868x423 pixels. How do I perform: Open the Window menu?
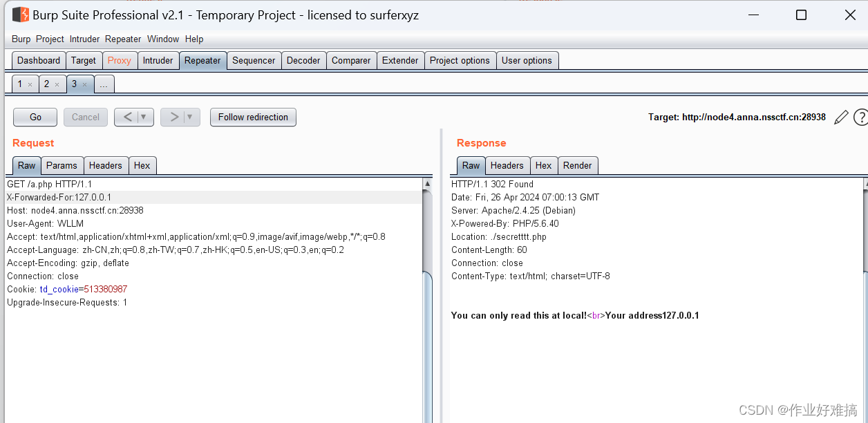point(162,39)
